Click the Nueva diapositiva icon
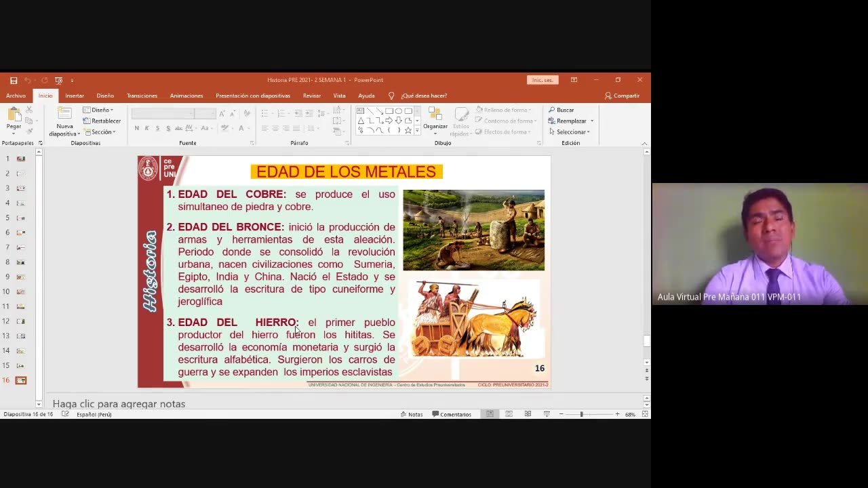Viewport: 868px width, 488px height. pos(64,114)
